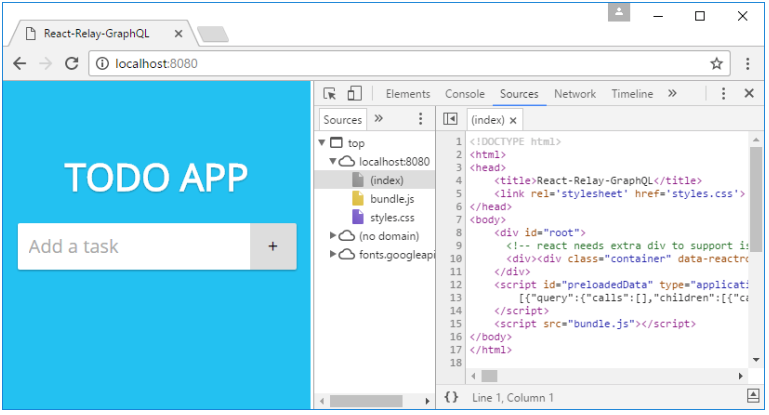The height and width of the screenshot is (415, 769).
Task: Click the navigator horizontal scrollbar thumb
Action: point(366,401)
